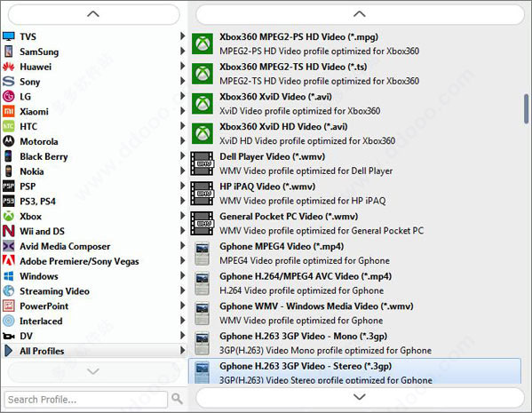
Task: Expand the TVS submenu arrow
Action: point(183,36)
